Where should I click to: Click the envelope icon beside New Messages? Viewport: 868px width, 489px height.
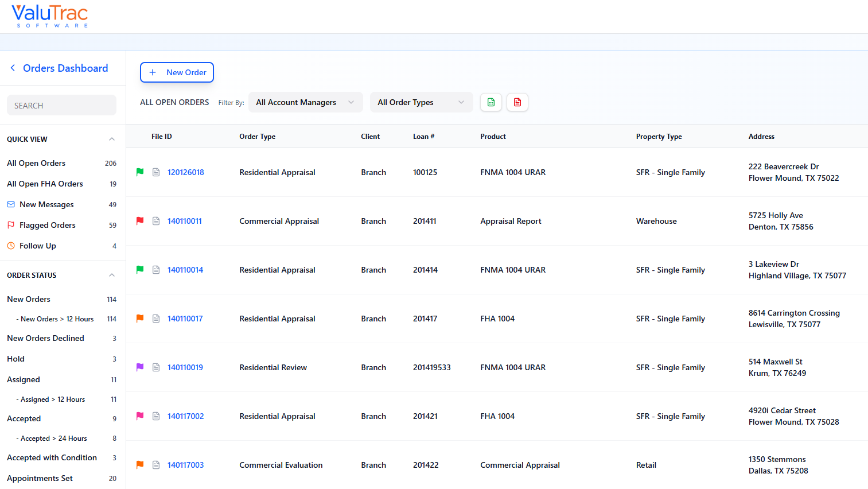(10, 204)
